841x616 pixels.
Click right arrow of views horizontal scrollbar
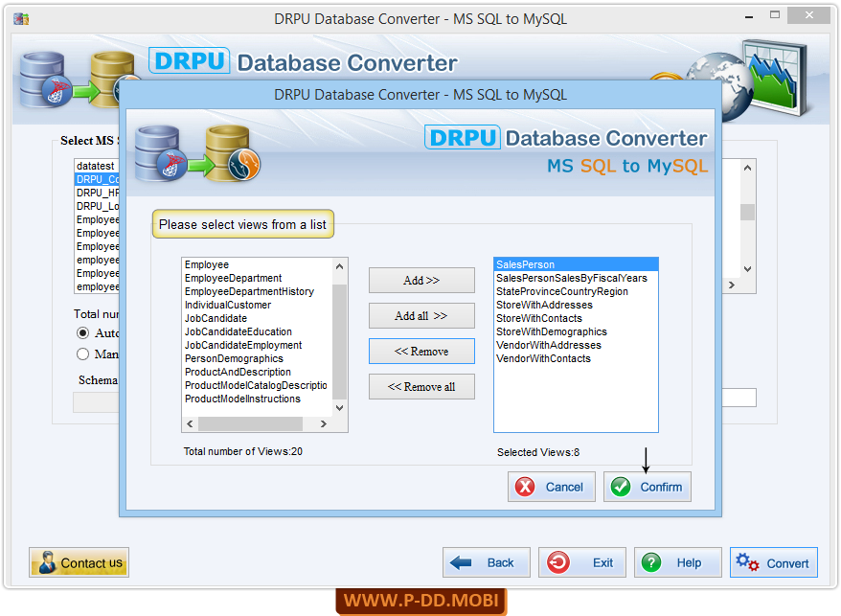click(324, 423)
